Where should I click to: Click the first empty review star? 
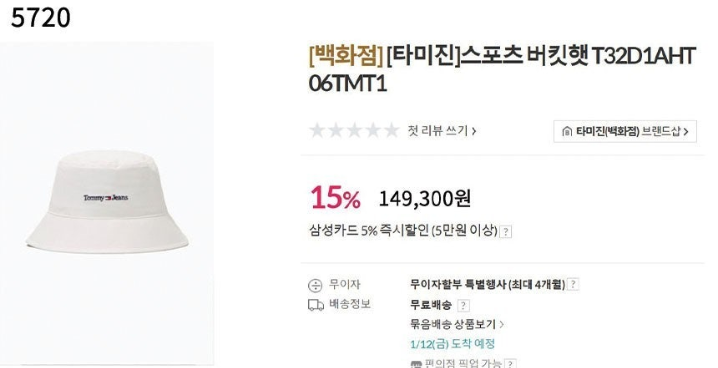coord(317,130)
